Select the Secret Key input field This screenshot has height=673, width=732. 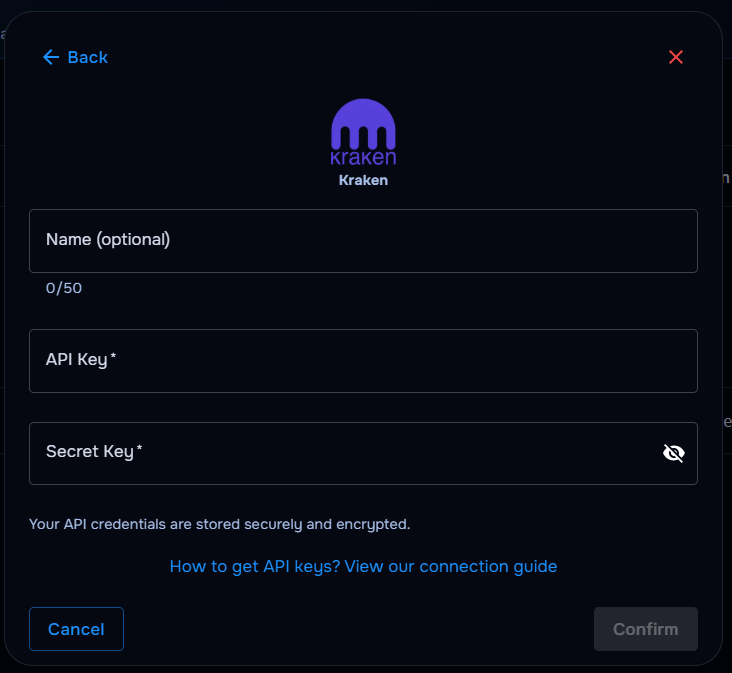[363, 453]
